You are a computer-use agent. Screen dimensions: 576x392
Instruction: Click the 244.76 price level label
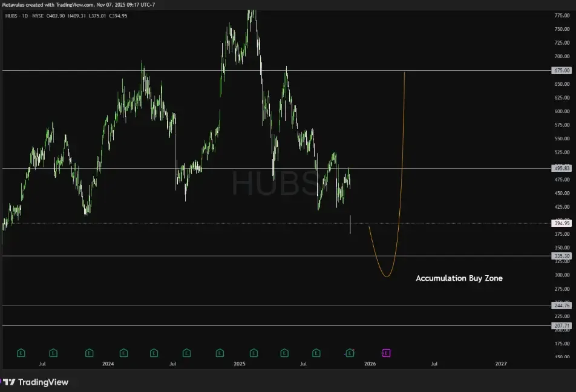point(561,305)
